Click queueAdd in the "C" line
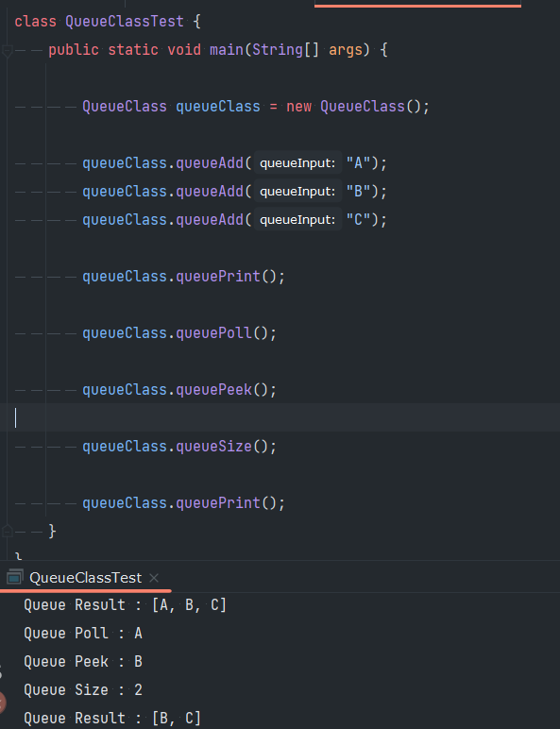The height and width of the screenshot is (729, 560). [210, 220]
